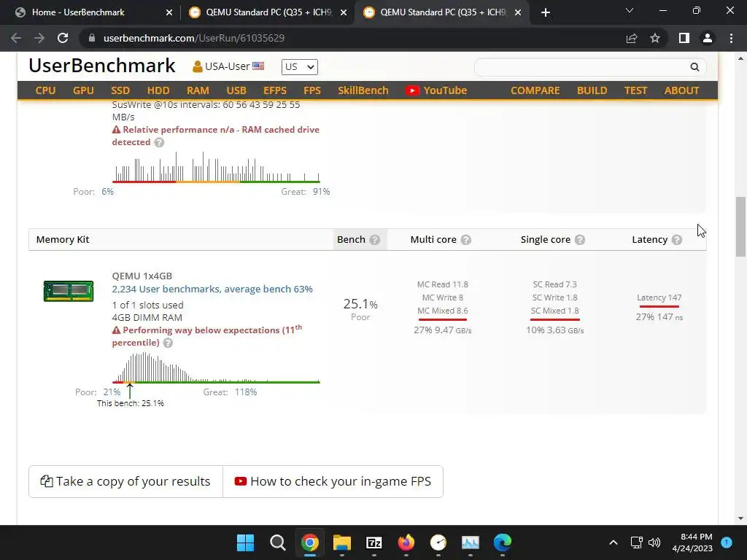Open the browser side panel icon
The height and width of the screenshot is (560, 747).
(684, 38)
